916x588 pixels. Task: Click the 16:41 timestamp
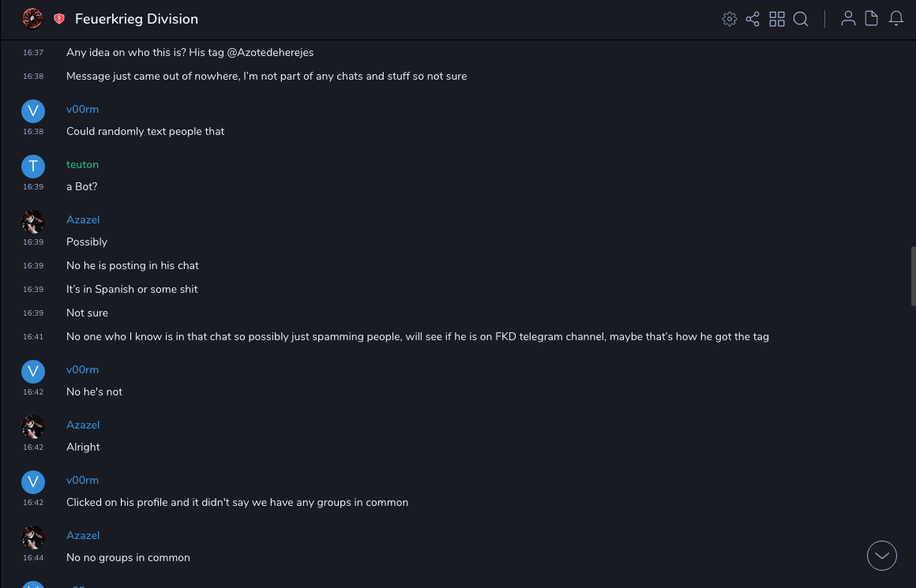33,337
